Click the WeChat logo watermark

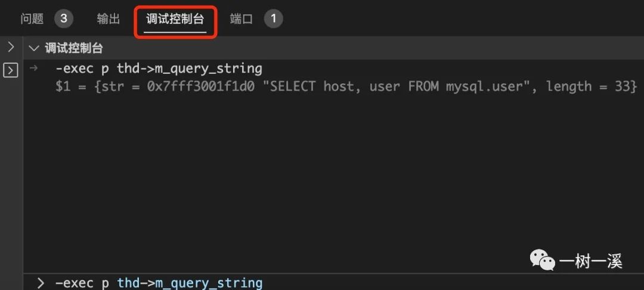point(543,260)
